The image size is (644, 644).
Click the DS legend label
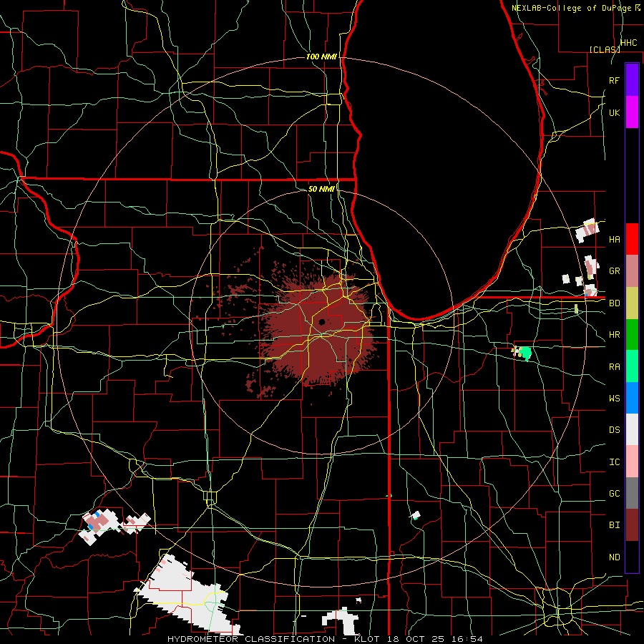pyautogui.click(x=615, y=430)
